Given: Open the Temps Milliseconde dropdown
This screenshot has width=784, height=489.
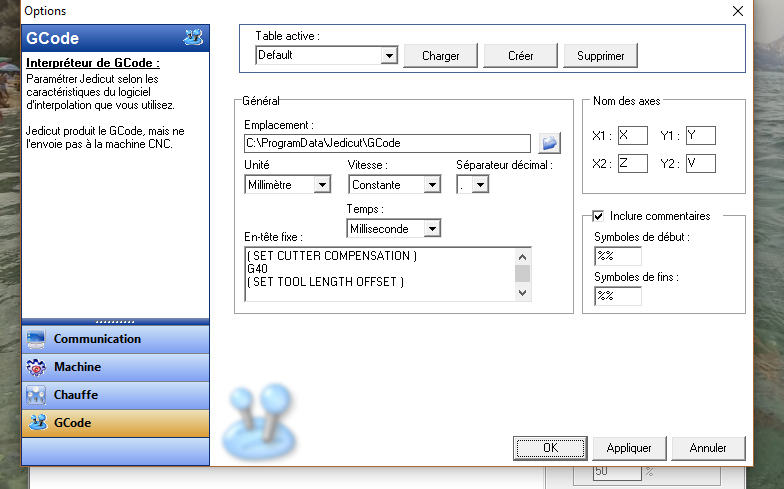Looking at the screenshot, I should [x=431, y=229].
